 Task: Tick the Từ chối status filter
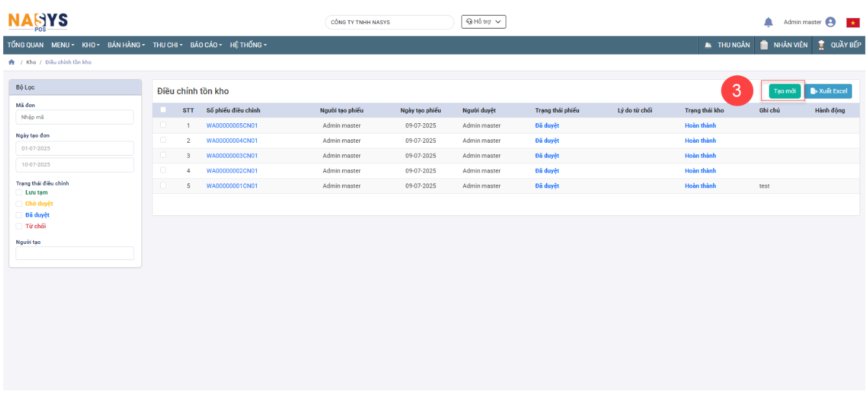tap(19, 226)
